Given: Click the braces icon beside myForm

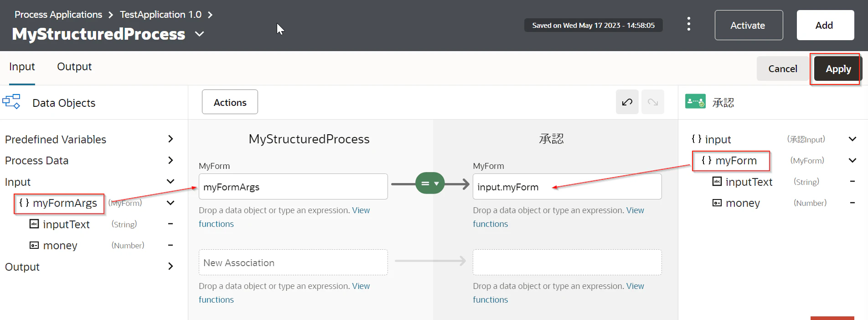Looking at the screenshot, I should point(707,160).
